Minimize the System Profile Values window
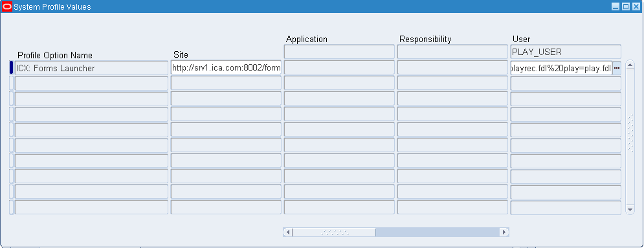 pos(616,6)
